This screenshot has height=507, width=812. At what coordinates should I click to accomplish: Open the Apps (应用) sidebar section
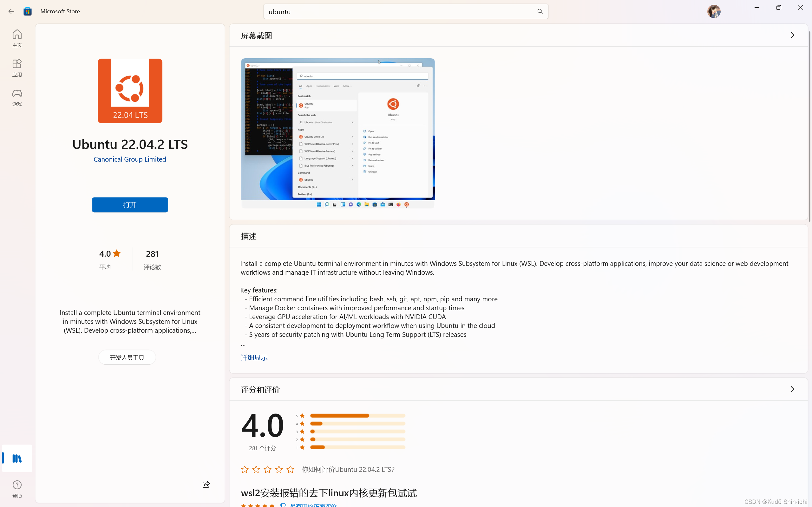pyautogui.click(x=17, y=68)
